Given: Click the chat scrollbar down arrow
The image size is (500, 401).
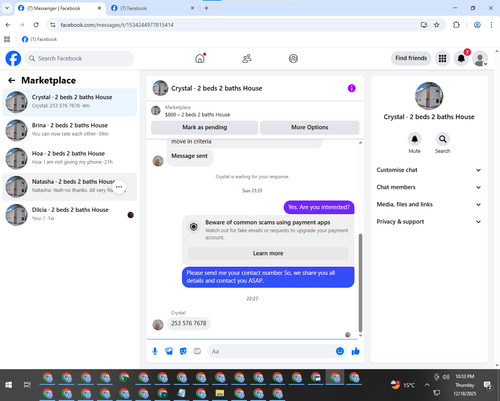Looking at the screenshot, I should (x=360, y=335).
